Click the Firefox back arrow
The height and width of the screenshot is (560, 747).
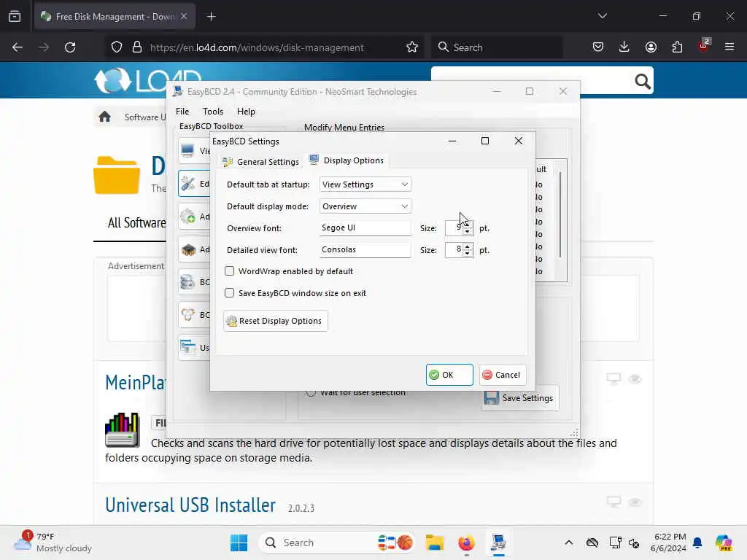(x=18, y=47)
